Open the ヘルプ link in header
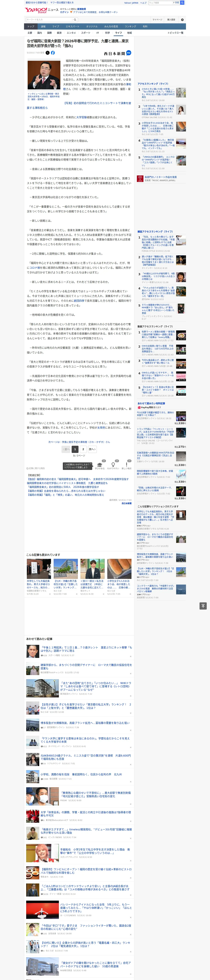 143,3
